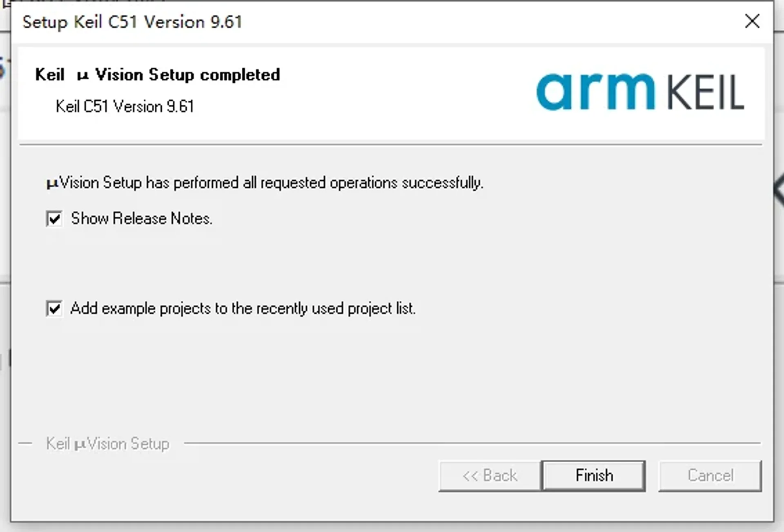Click the bold 'Setup completed' heading
Image resolution: width=784 pixels, height=532 pixels.
pos(188,75)
